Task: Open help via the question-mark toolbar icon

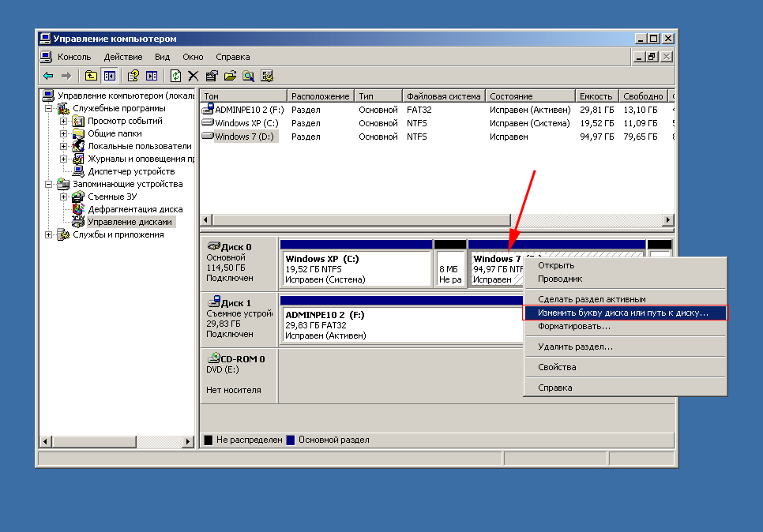Action: 133,76
